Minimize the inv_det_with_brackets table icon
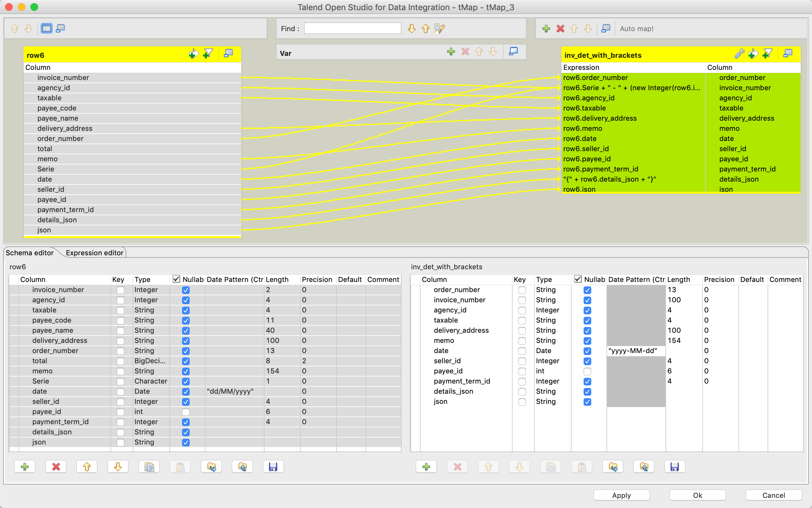The image size is (812, 508). tap(788, 53)
